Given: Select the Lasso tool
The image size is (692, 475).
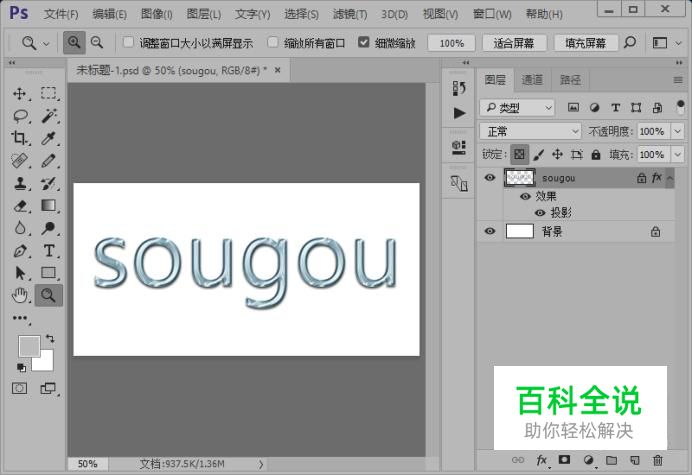Looking at the screenshot, I should pyautogui.click(x=20, y=116).
